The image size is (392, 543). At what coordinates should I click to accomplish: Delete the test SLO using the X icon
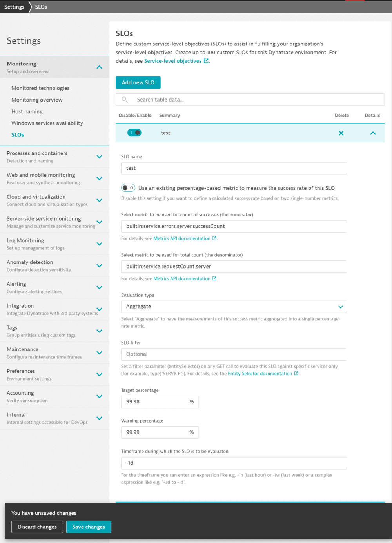pyautogui.click(x=341, y=133)
